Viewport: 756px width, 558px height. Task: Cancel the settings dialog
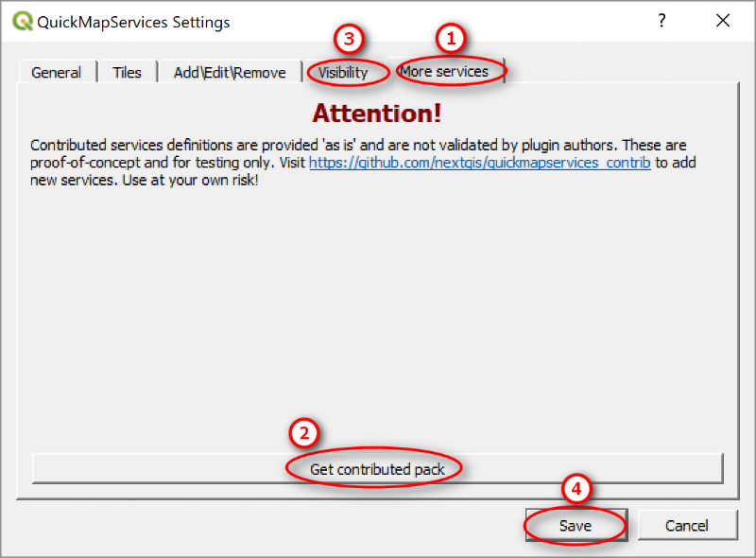(688, 525)
